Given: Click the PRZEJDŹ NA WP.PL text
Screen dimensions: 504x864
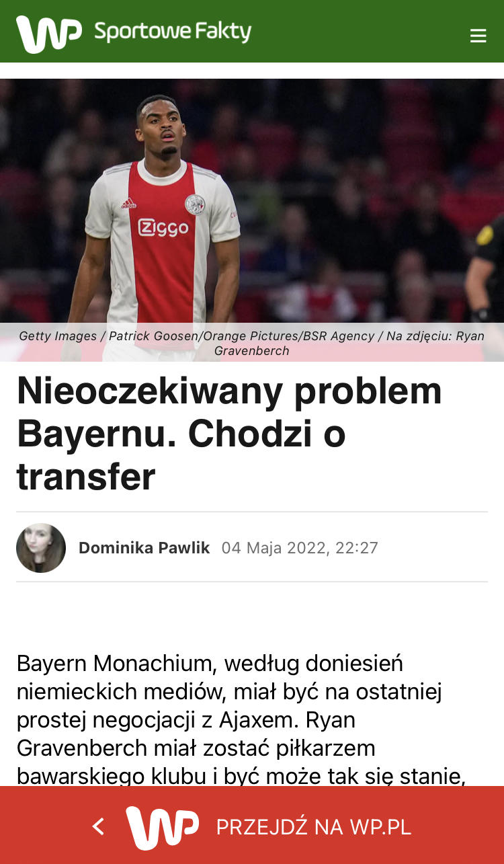Looking at the screenshot, I should 314,827.
